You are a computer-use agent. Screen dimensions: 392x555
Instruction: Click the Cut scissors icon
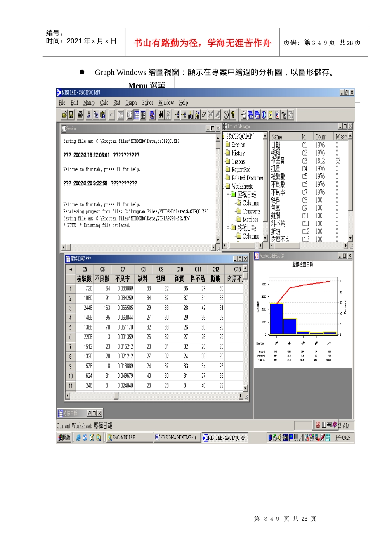89,115
